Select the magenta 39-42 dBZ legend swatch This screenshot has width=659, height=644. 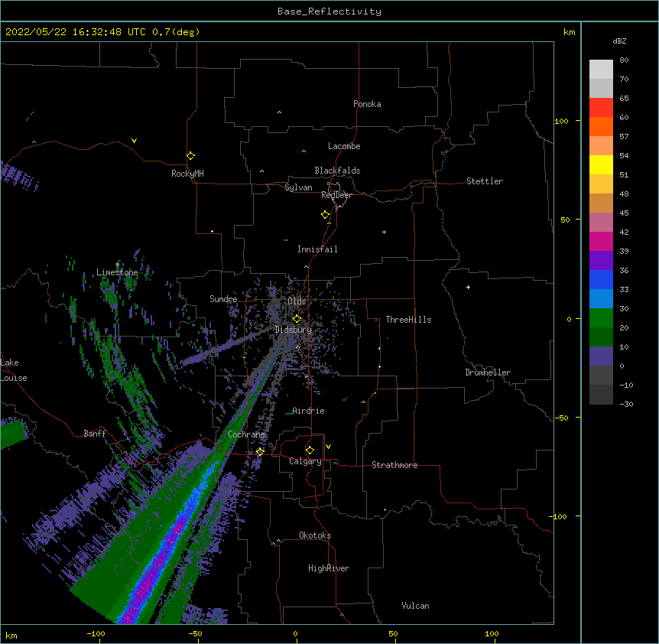click(601, 241)
